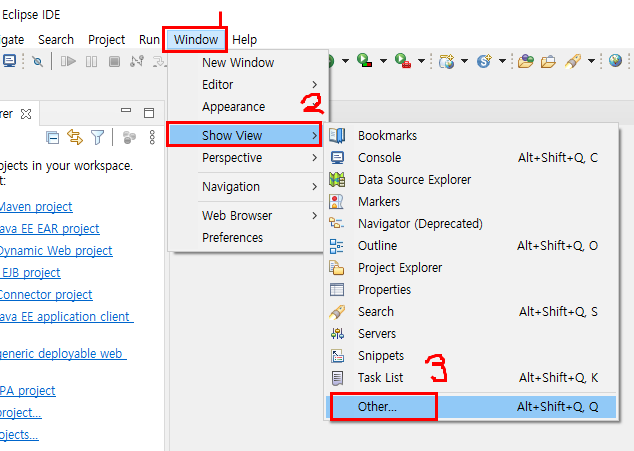Click the Suspend debug icon
This screenshot has width=634, height=451.
pyautogui.click(x=91, y=61)
